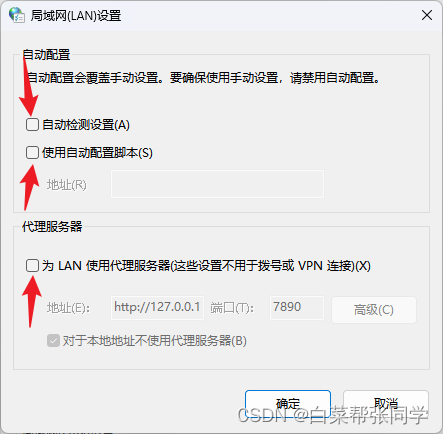The image size is (443, 434).
Task: Close the 局域网(LAN)设置 dialog with X
Action: click(x=427, y=15)
